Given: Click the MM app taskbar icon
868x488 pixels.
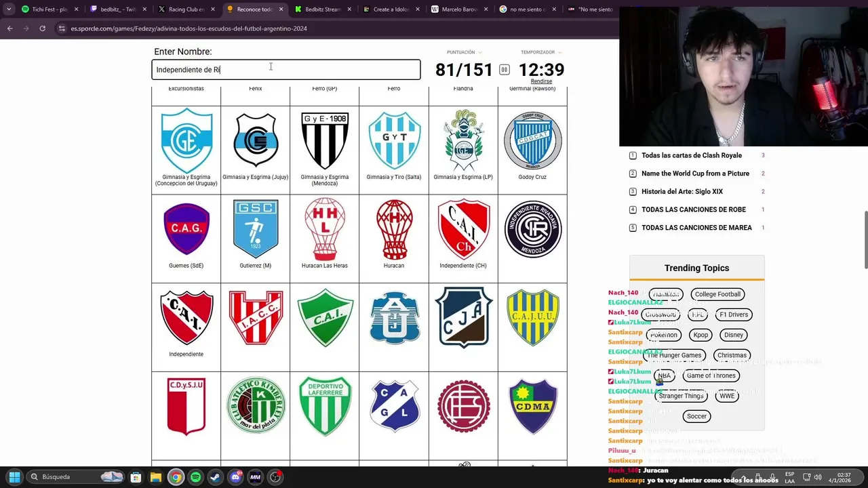Looking at the screenshot, I should [x=255, y=477].
